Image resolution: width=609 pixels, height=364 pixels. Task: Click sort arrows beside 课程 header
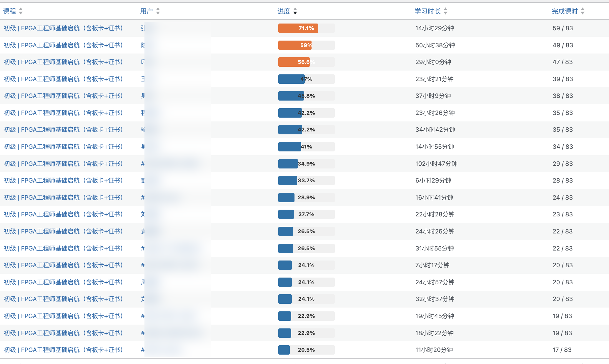(x=21, y=11)
